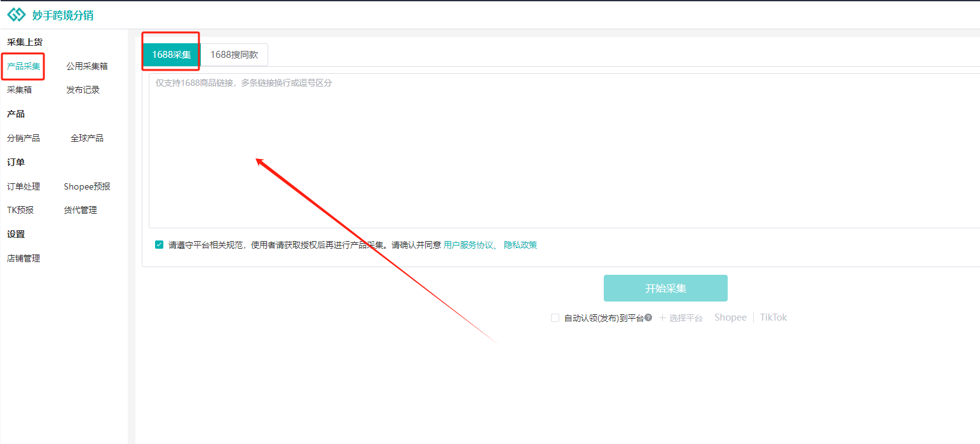Viewport: 980px width, 444px height.
Task: Click the 1688 product links text area
Action: point(564,150)
